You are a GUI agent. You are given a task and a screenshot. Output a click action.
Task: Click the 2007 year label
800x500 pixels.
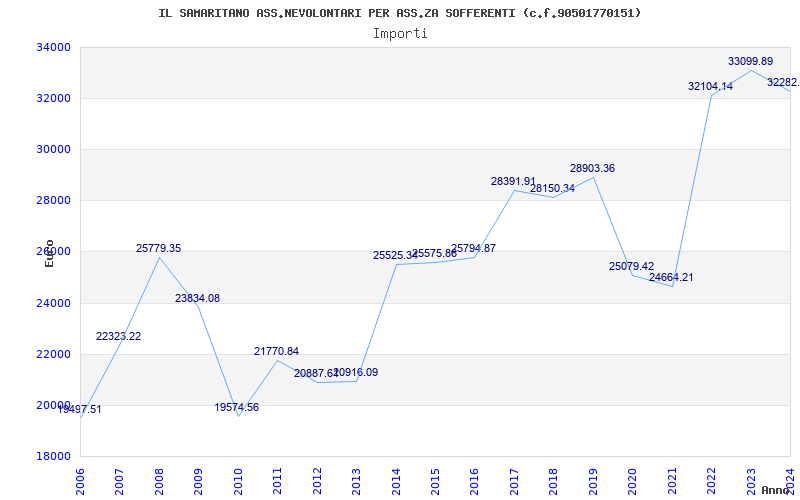tap(119, 482)
